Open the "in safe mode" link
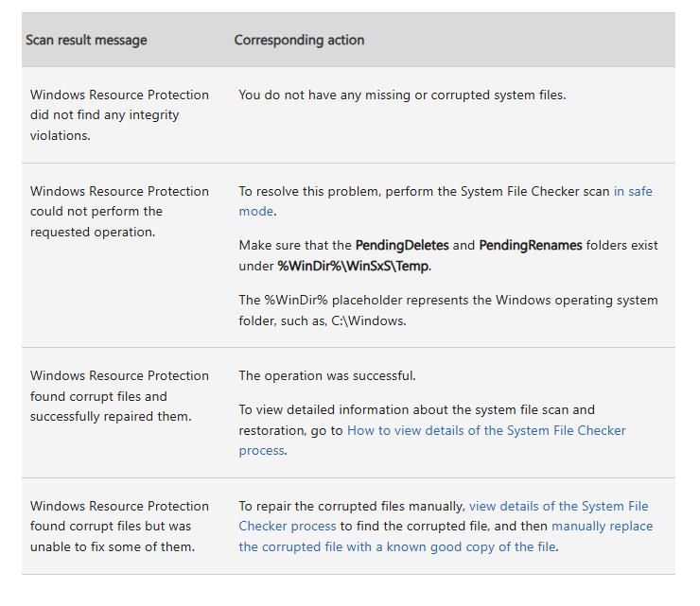 [x=632, y=191]
